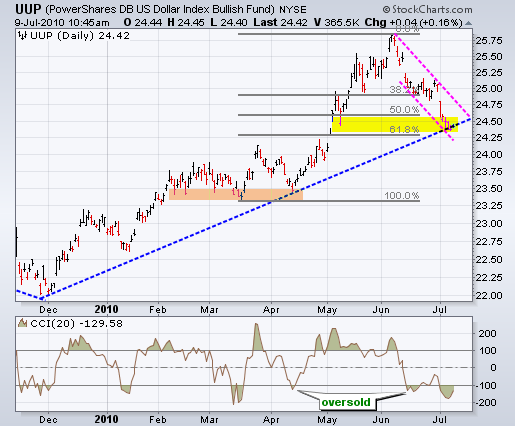Click the bold 2010 label under the price chart
The width and height of the screenshot is (515, 426).
point(106,309)
